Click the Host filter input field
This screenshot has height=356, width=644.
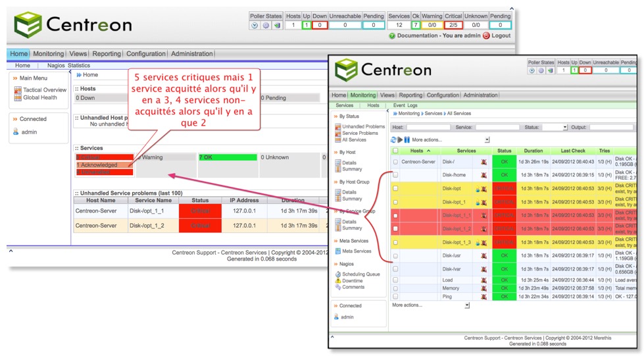click(x=428, y=127)
